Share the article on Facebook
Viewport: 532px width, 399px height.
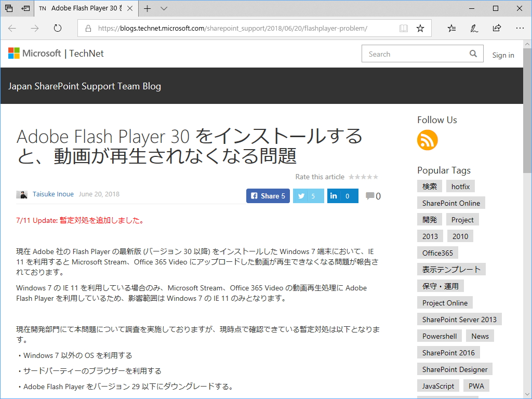click(268, 196)
